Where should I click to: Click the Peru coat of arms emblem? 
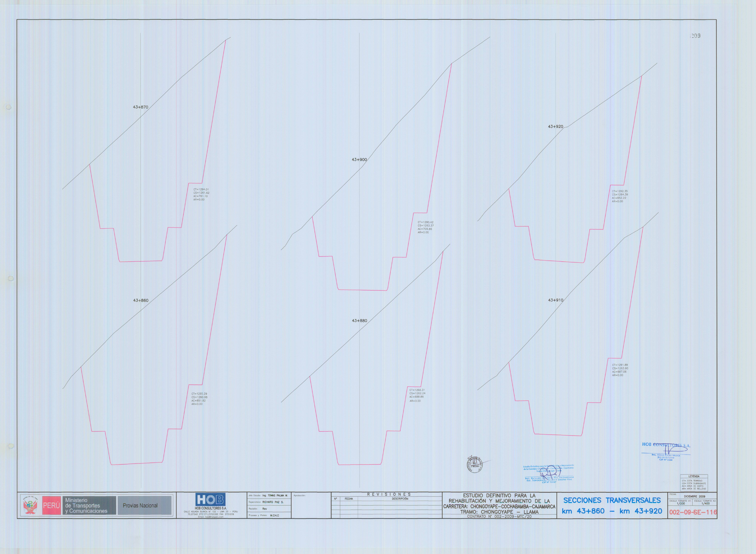[x=31, y=506]
